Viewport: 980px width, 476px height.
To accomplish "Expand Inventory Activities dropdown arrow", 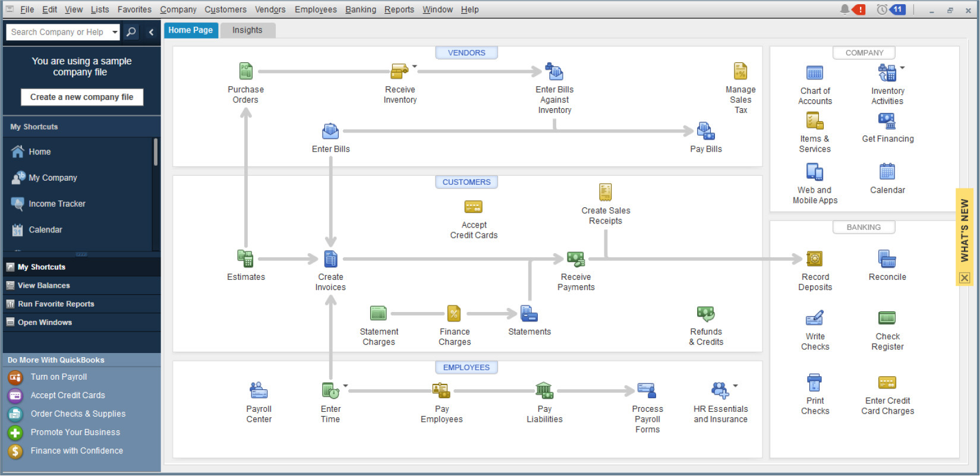I will (902, 68).
